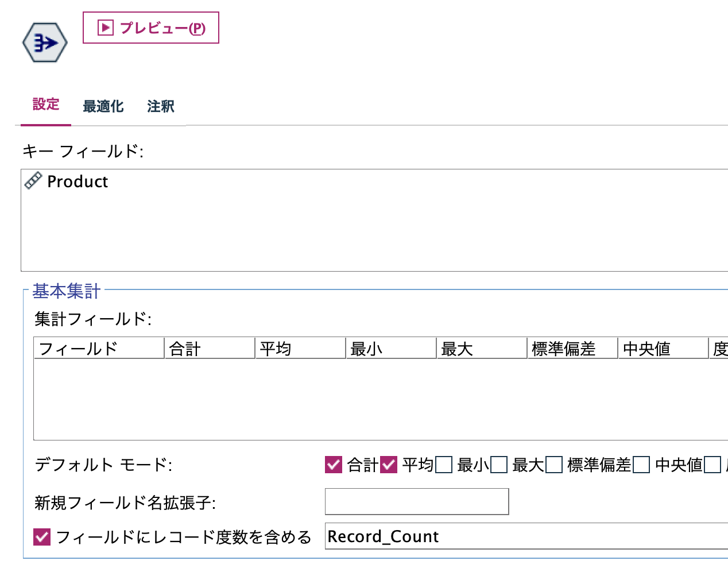Select the 設定 tab
This screenshot has height=572, width=728.
45,105
